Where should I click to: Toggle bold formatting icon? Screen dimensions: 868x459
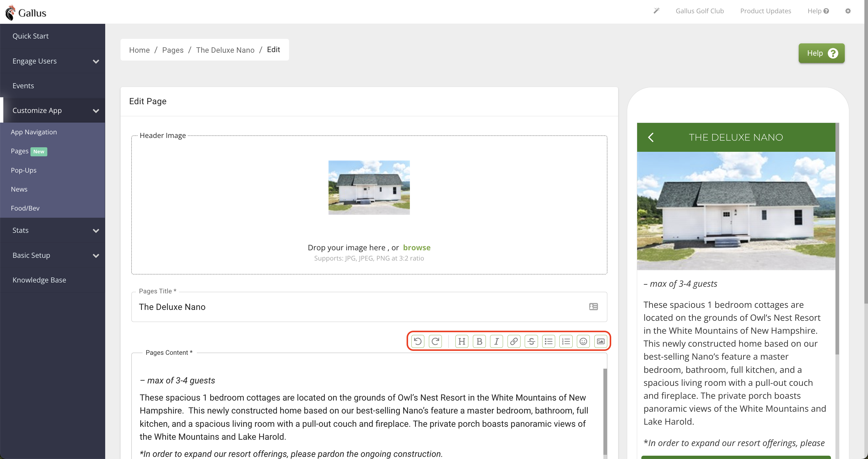click(479, 341)
